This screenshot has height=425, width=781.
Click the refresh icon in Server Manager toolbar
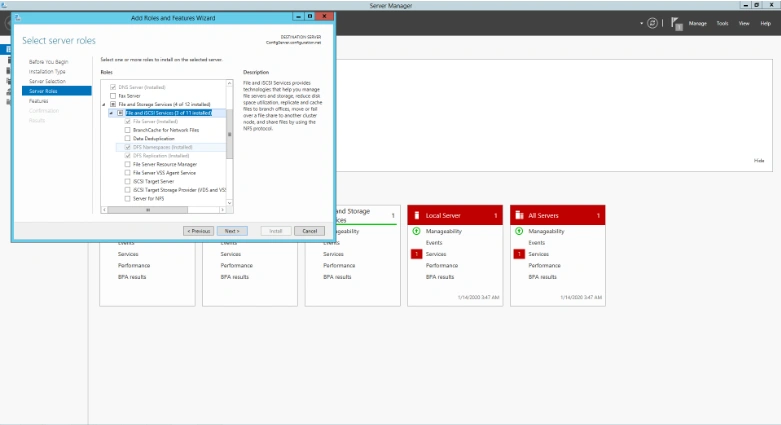652,23
